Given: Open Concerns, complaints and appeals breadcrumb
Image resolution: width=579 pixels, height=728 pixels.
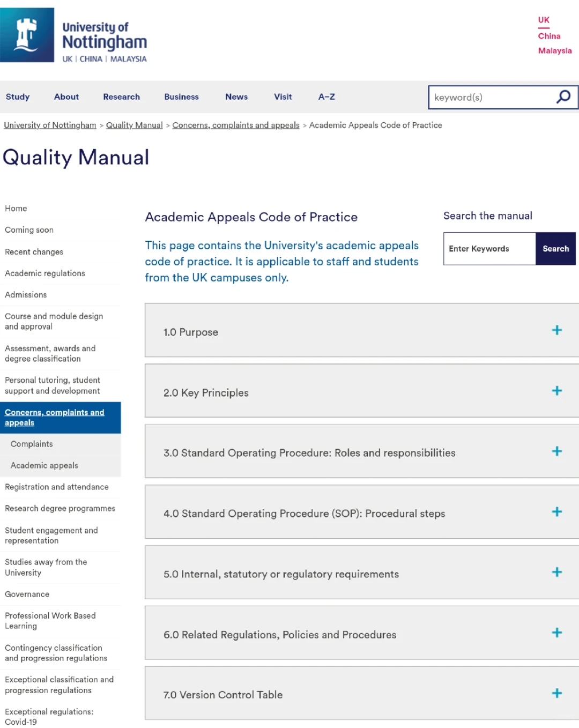Looking at the screenshot, I should 236,125.
